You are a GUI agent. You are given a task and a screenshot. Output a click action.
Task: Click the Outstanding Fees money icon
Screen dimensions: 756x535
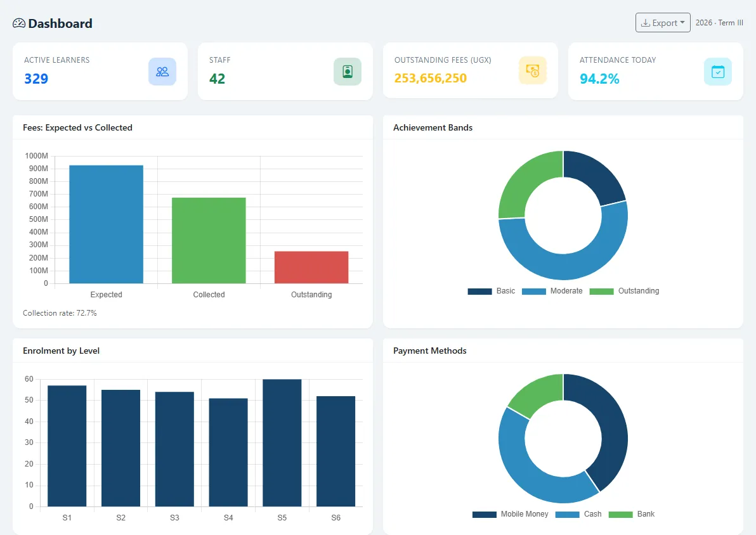[x=533, y=71]
